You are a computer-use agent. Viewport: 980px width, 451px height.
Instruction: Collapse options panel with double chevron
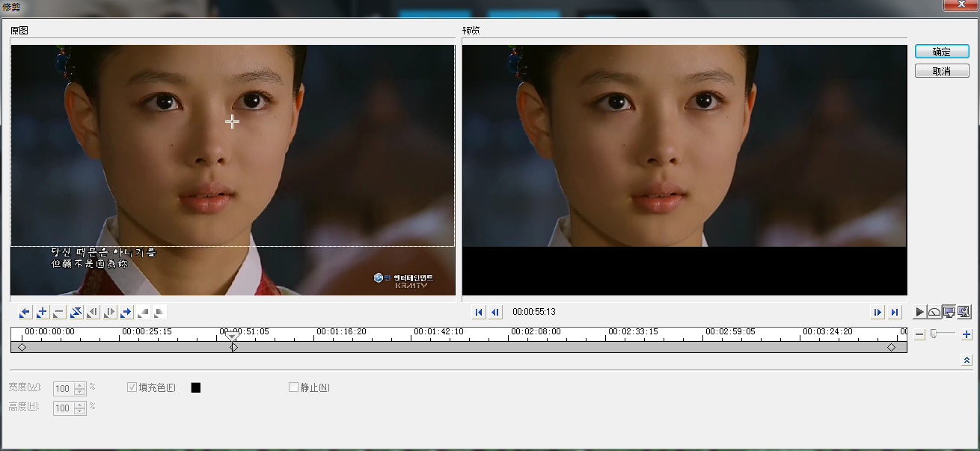coord(967,361)
